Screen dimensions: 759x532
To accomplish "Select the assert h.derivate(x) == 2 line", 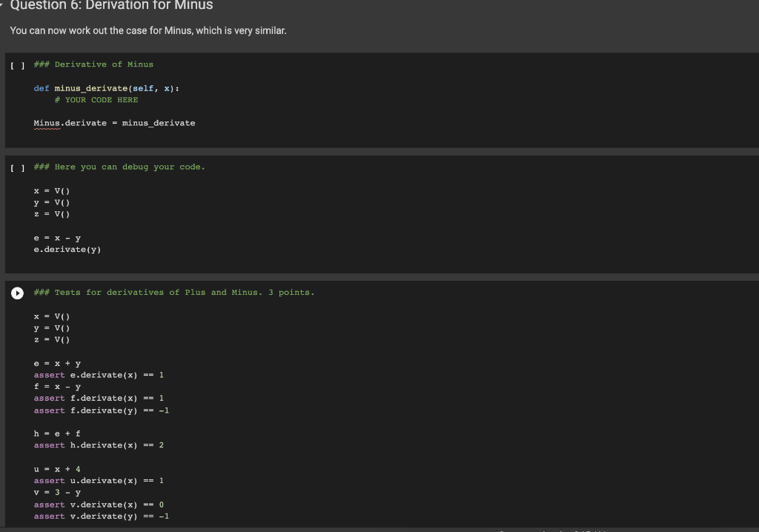I will click(99, 445).
